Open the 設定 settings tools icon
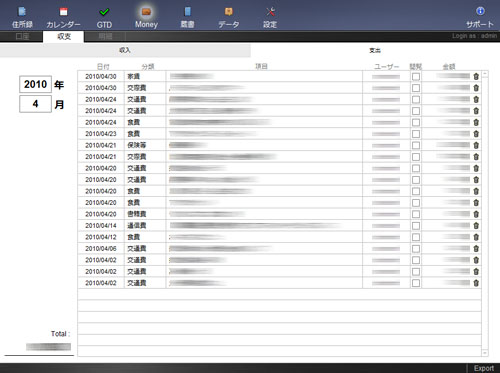 [x=270, y=17]
